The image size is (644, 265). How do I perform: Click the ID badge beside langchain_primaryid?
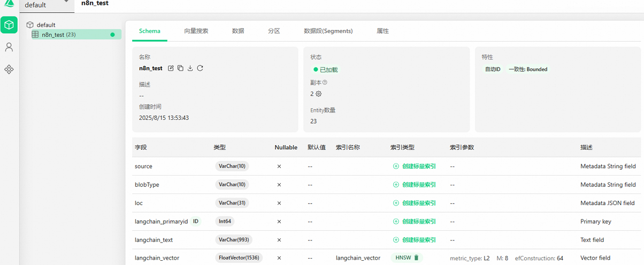coord(195,221)
